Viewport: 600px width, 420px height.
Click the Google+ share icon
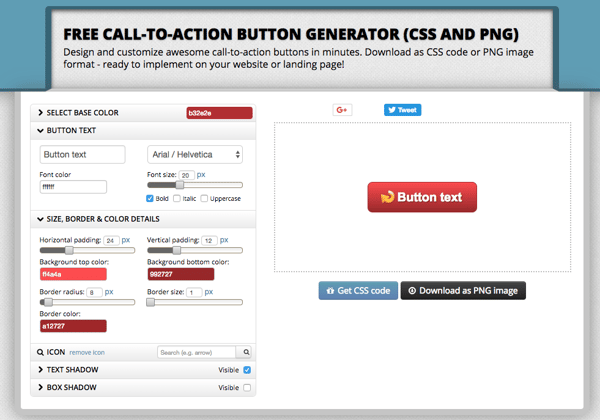342,110
